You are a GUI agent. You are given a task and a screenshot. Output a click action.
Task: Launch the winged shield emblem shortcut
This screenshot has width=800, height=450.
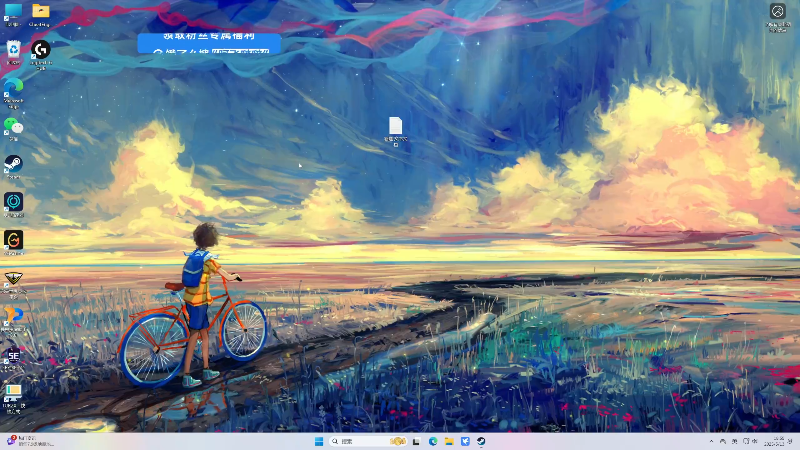tap(13, 284)
